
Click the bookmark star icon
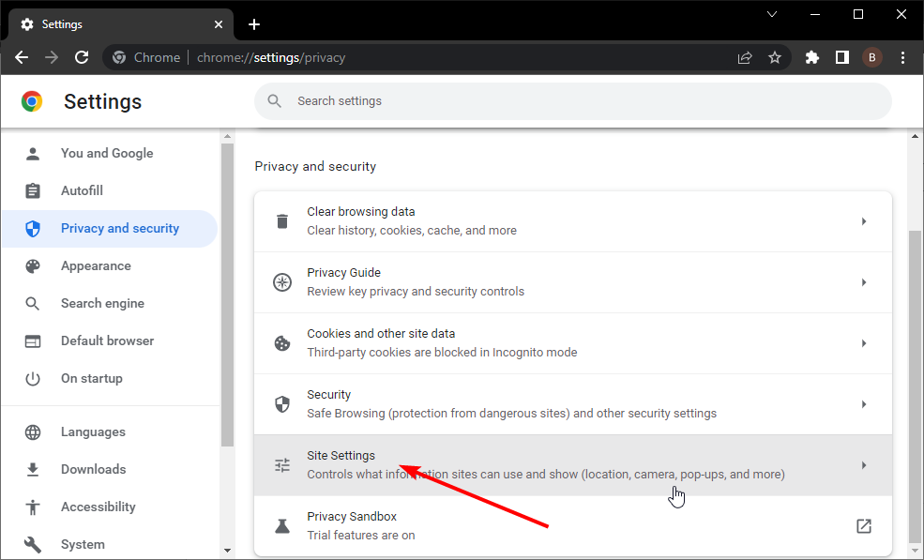pos(775,57)
